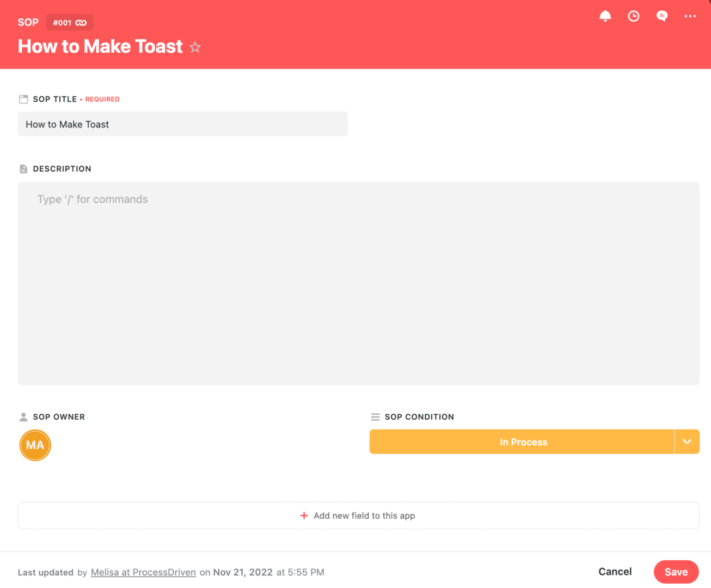Expand the SOP Condition dropdown arrow
Viewport: 711px width, 588px height.
[x=687, y=442]
